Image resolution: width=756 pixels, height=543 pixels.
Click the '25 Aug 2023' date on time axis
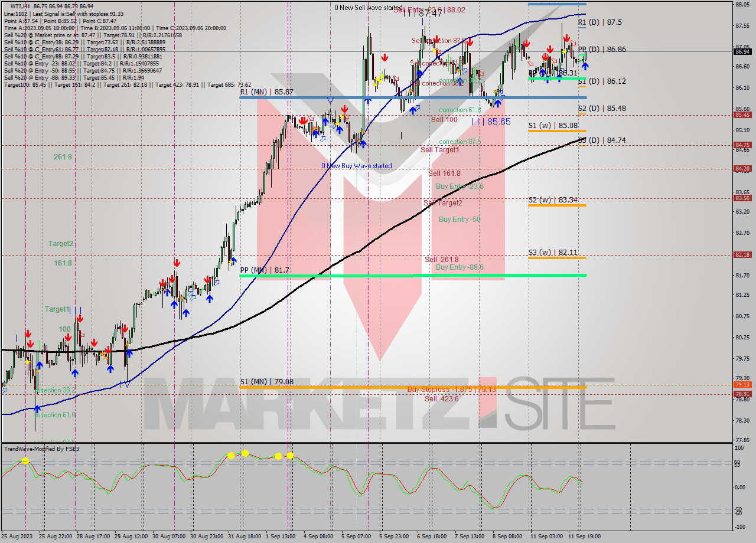(x=16, y=537)
